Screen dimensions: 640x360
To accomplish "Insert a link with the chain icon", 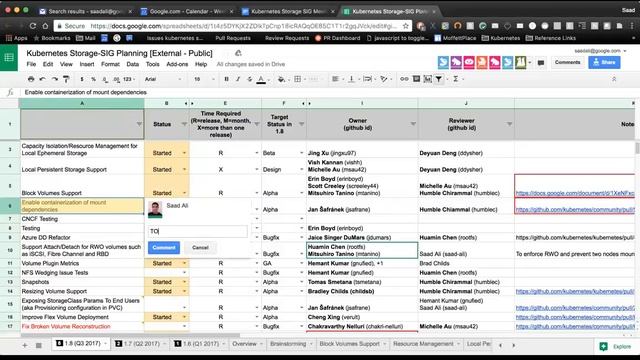I will pos(404,79).
